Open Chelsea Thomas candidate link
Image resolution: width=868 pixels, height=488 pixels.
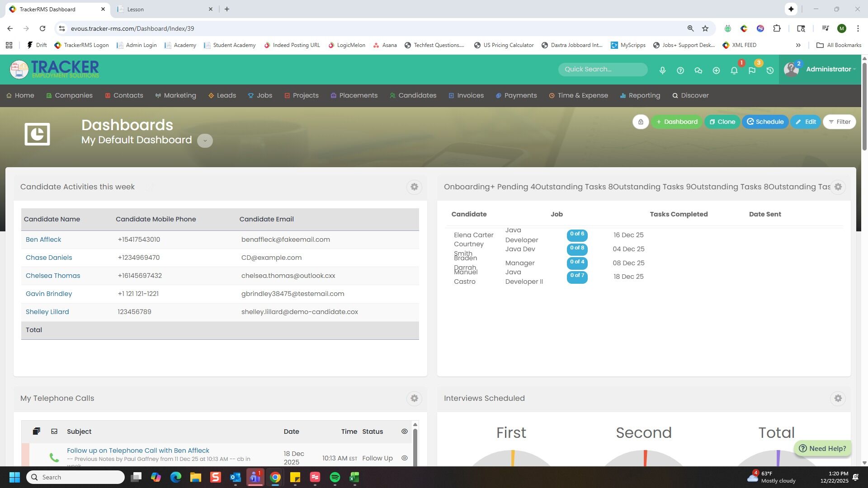point(53,276)
